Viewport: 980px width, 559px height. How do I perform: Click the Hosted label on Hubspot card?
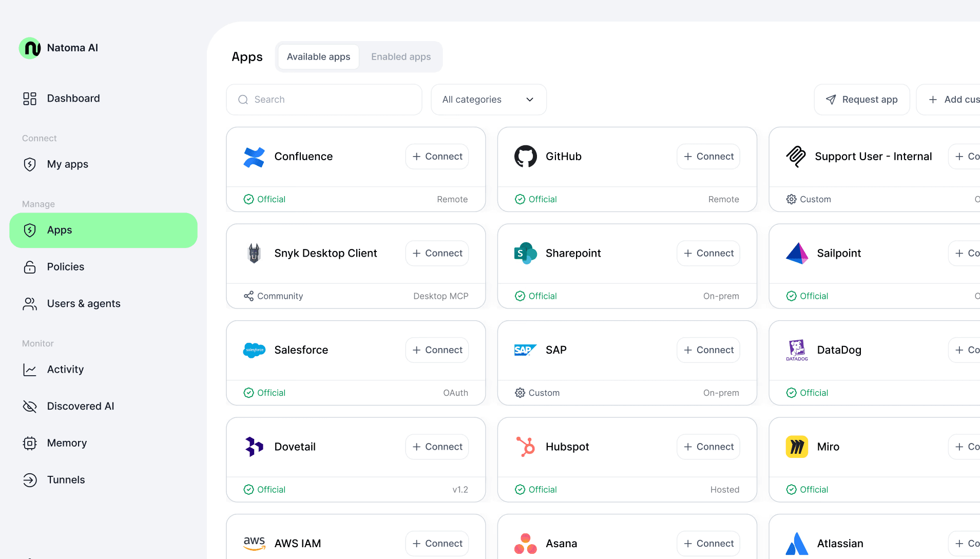(725, 490)
